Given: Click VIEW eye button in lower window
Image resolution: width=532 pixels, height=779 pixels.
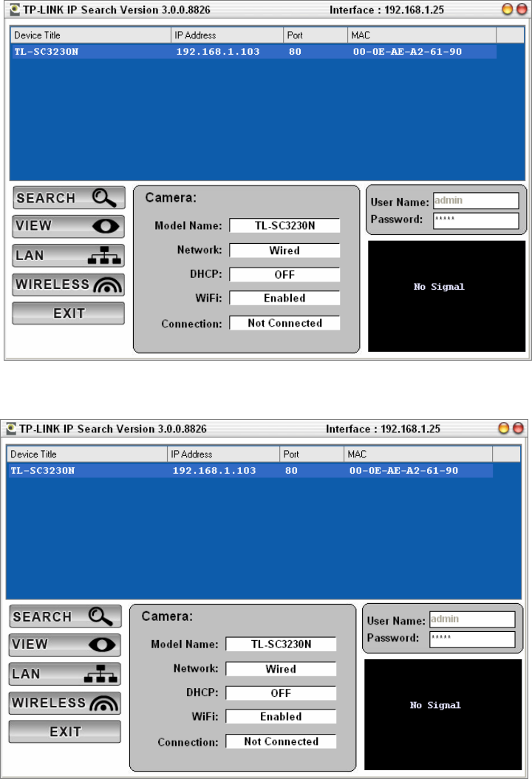Looking at the screenshot, I should pos(65,645).
